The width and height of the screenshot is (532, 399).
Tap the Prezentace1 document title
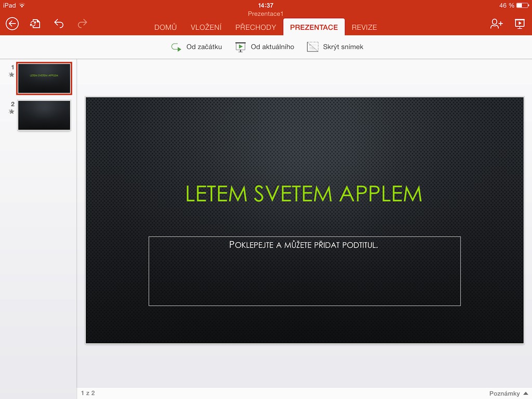(265, 14)
